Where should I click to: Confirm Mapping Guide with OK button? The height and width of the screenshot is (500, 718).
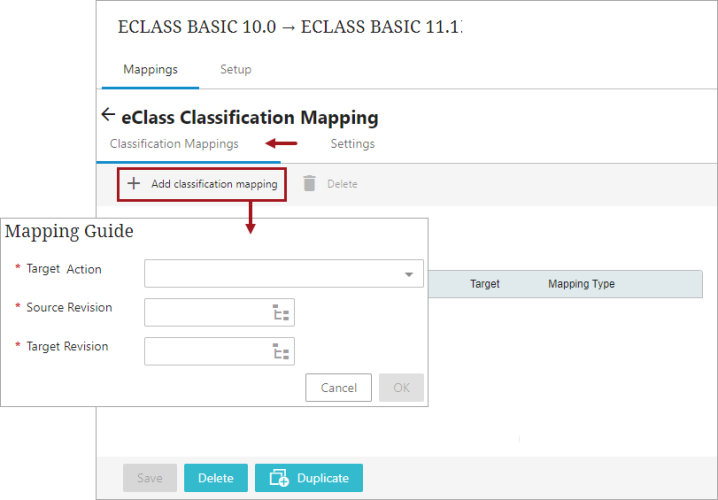coord(402,388)
